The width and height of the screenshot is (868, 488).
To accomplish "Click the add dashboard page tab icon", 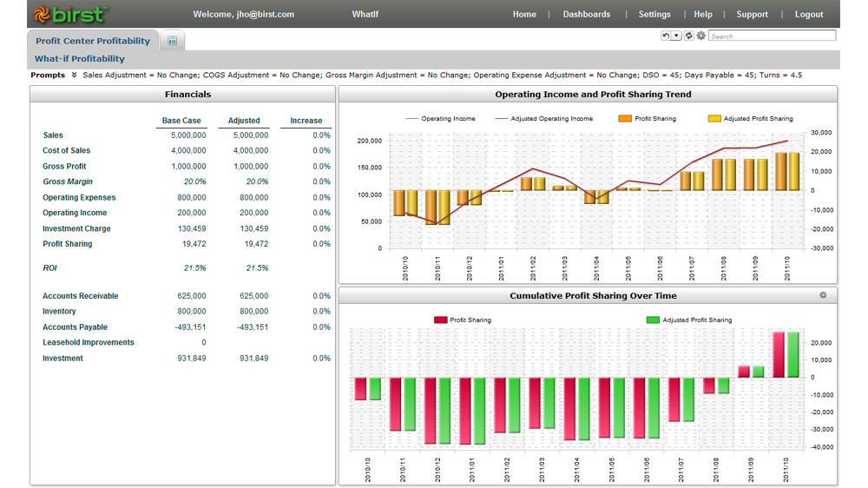I will click(173, 41).
